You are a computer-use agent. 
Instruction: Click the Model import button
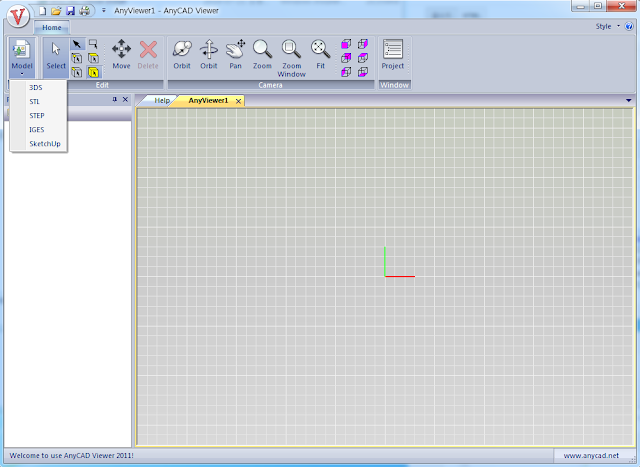click(22, 58)
